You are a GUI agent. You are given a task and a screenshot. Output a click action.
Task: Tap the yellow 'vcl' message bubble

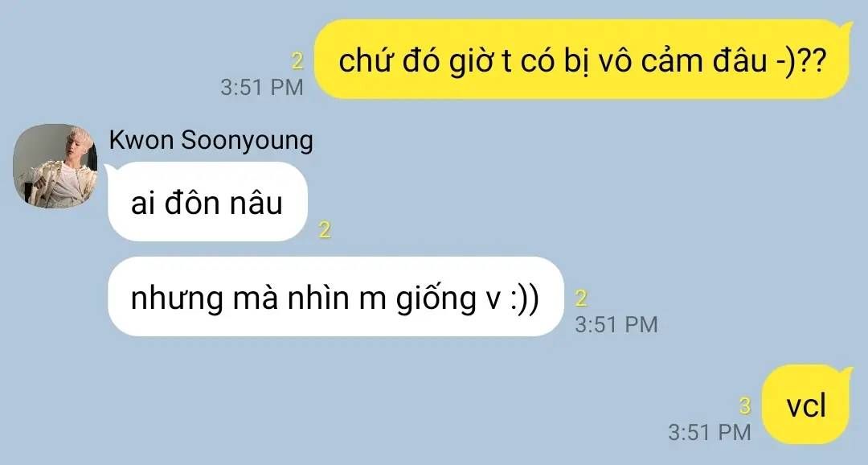coord(807,405)
